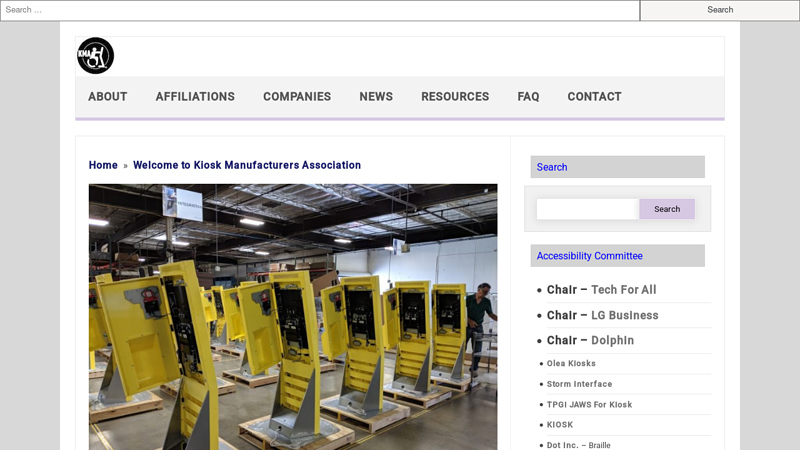This screenshot has height=450, width=800.
Task: Go to the NEWS menu item
Action: coord(376,96)
